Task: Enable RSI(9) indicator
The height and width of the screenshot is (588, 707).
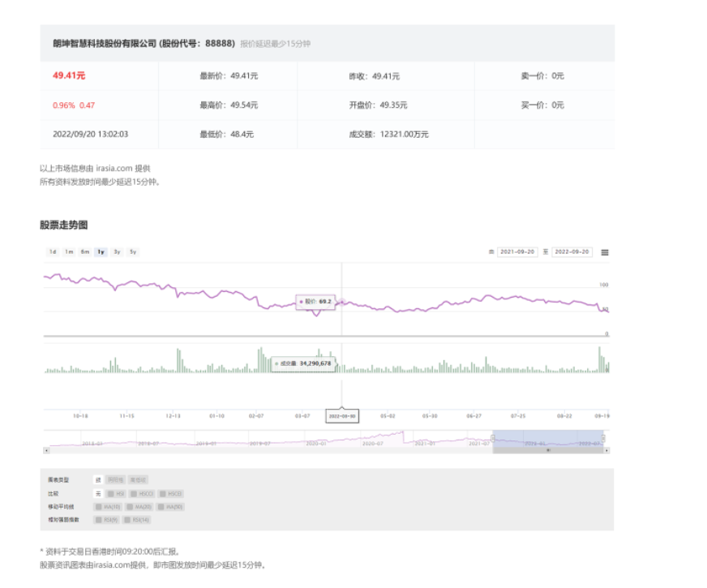Action: pyautogui.click(x=106, y=519)
